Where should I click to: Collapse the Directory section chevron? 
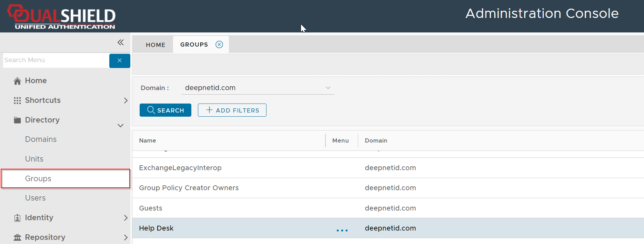(121, 126)
